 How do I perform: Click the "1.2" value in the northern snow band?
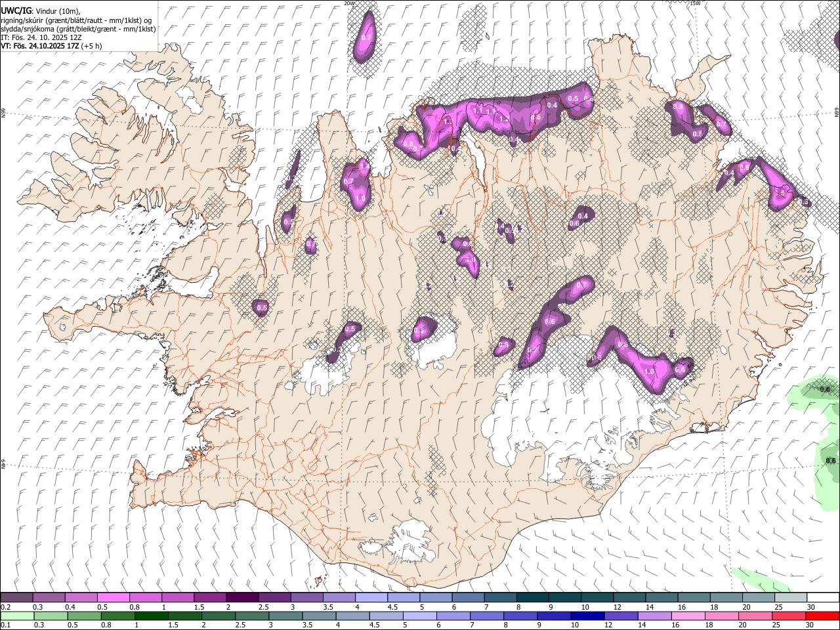pos(504,120)
